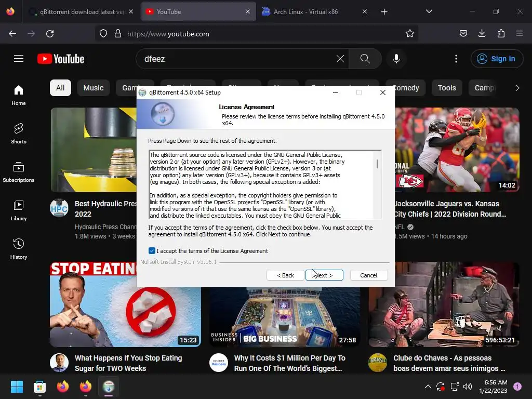532x399 pixels.
Task: Run YouTube search with magnifier button
Action: pos(365,59)
